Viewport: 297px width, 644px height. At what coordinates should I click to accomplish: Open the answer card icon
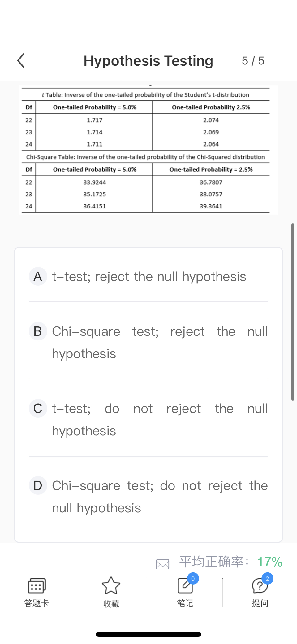pyautogui.click(x=37, y=585)
